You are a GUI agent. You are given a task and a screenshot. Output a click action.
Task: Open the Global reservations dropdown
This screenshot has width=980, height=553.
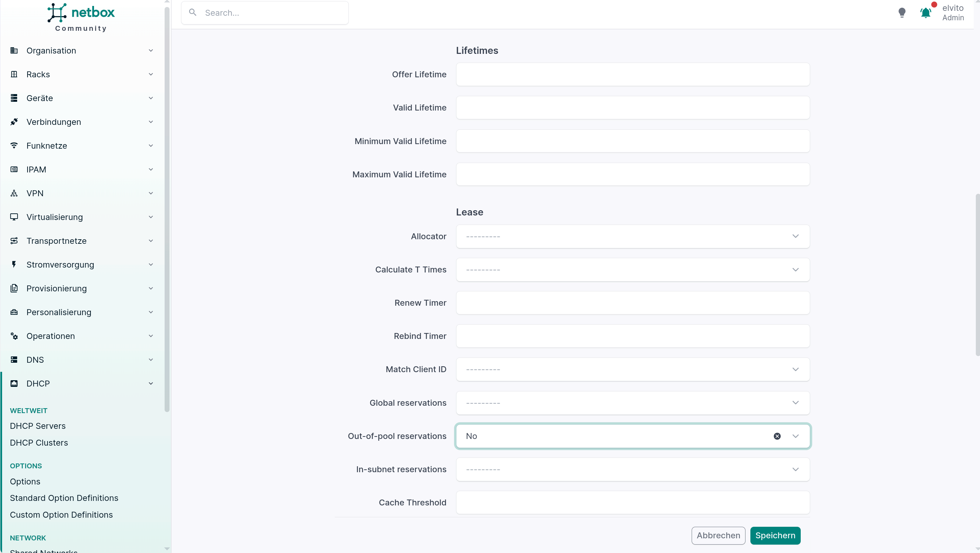(x=633, y=403)
